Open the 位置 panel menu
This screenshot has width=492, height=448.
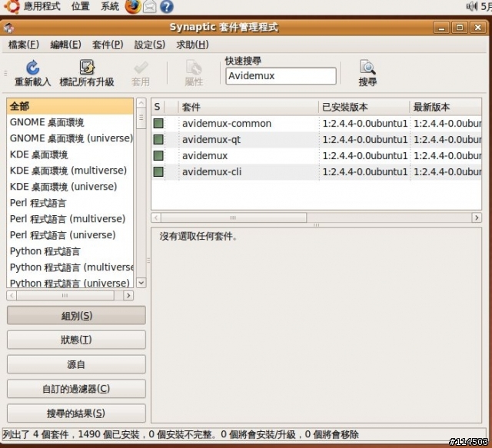(80, 6)
